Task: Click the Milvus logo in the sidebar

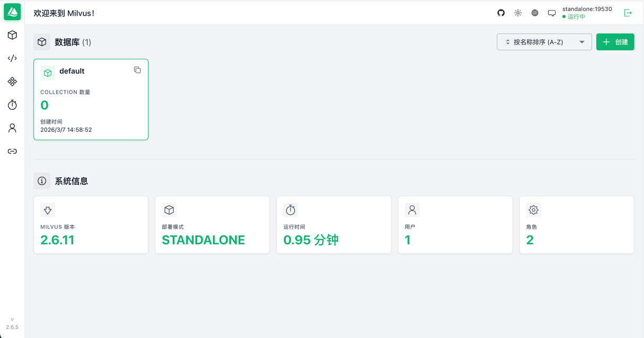Action: 12,12
